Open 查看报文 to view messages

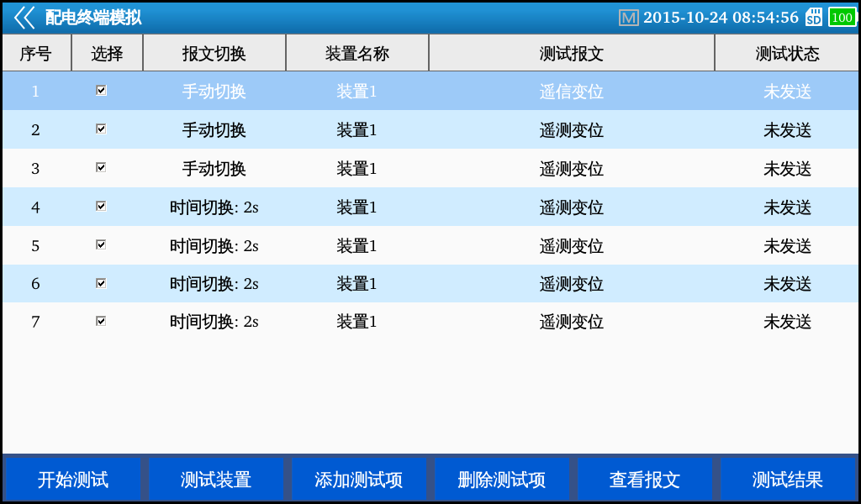(x=645, y=480)
